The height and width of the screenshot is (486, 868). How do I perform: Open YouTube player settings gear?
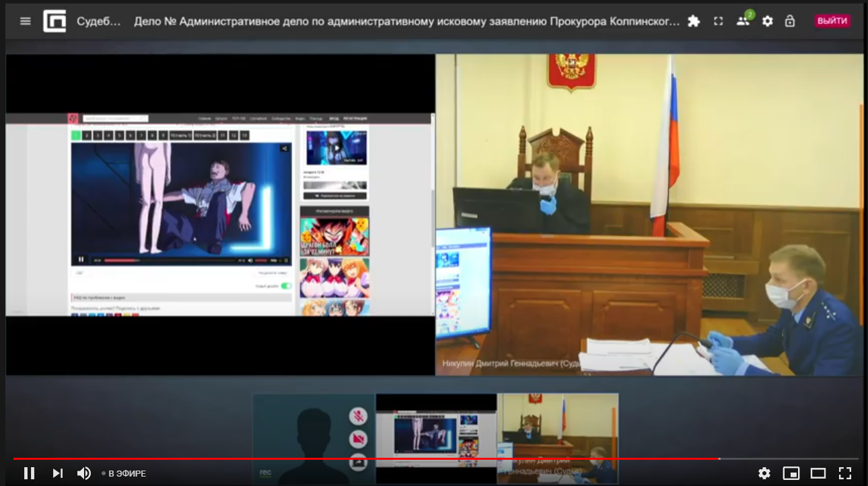[764, 473]
